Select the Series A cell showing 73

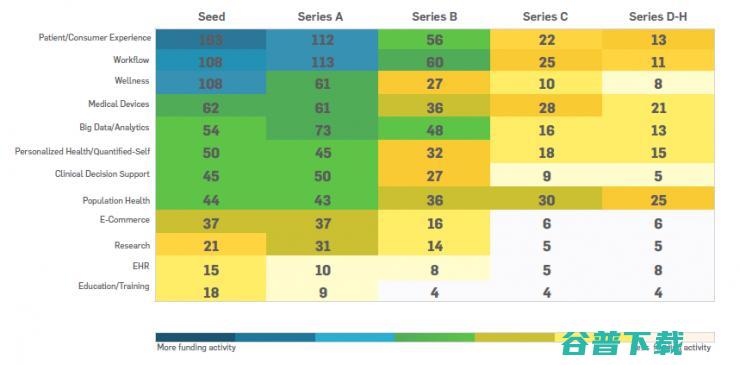(x=322, y=129)
